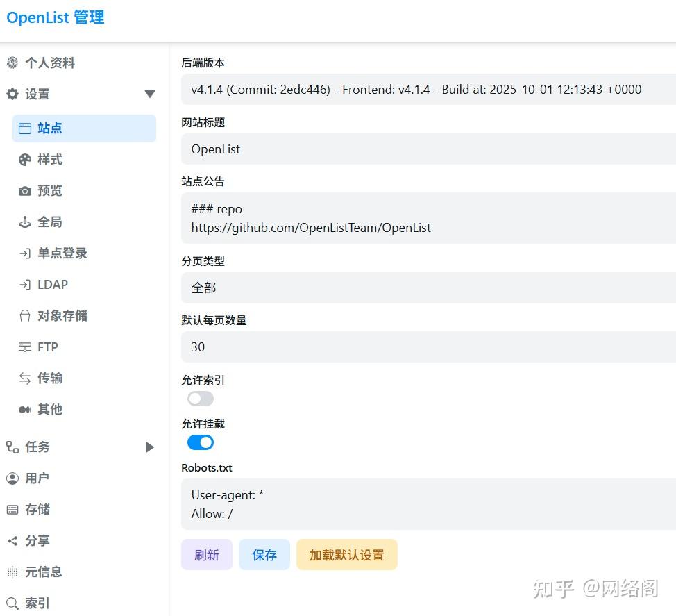Click the OpenList 管理 header link
Screen dimensions: 676x616
55,18
